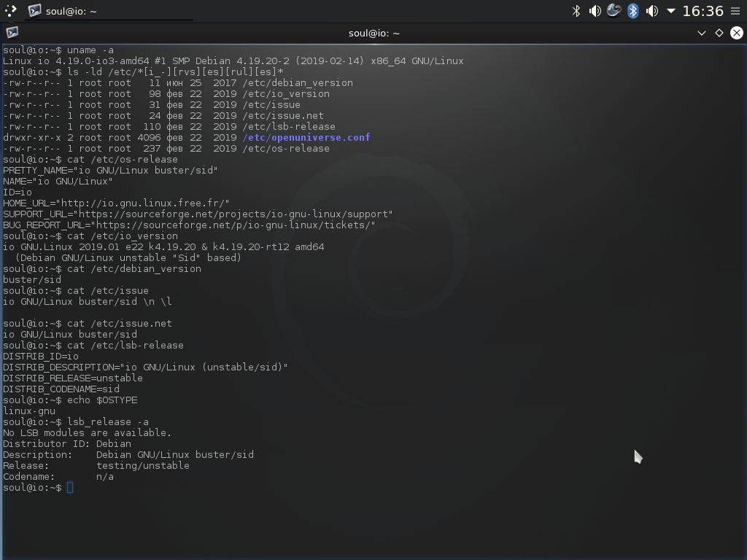Open the panel hamburger menu
This screenshot has height=560, width=747.
point(735,10)
